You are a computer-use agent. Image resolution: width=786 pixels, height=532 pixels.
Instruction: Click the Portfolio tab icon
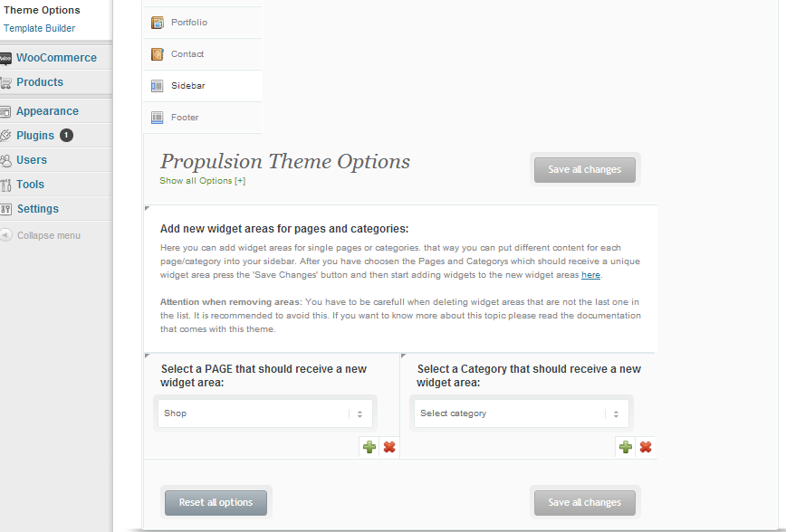coord(158,23)
